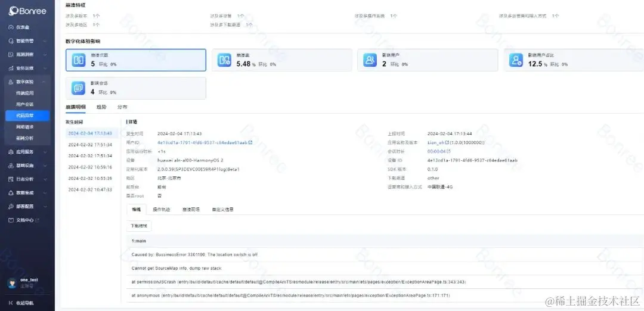Switch to the 崩溃明细 tab
644x311 pixels.
pyautogui.click(x=76, y=107)
